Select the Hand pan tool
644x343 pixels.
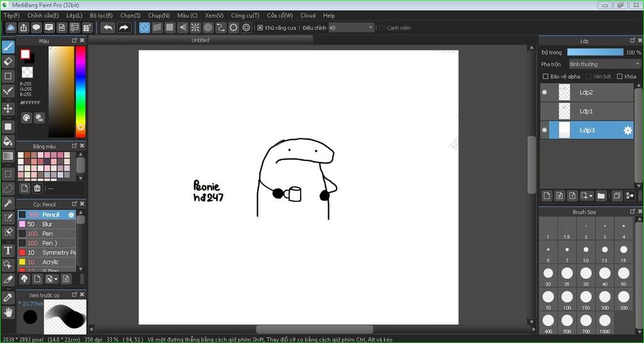point(8,313)
